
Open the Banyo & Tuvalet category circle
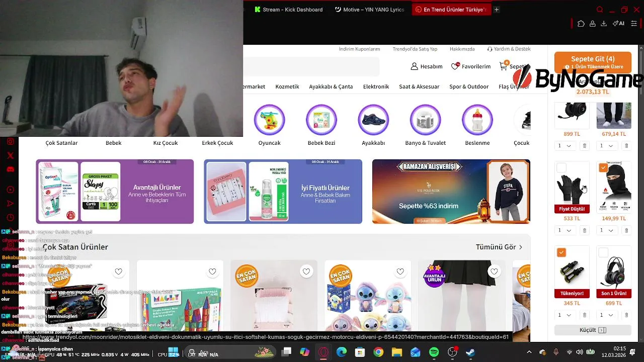(426, 120)
